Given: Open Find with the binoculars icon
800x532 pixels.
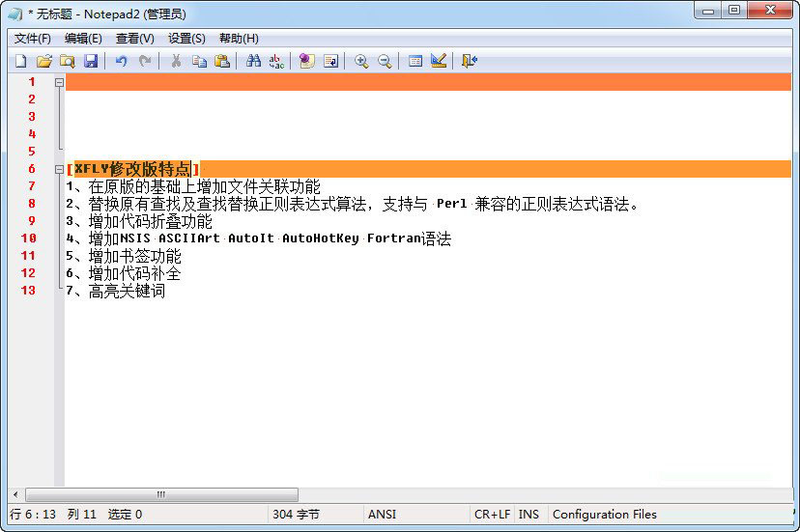Looking at the screenshot, I should point(253,61).
